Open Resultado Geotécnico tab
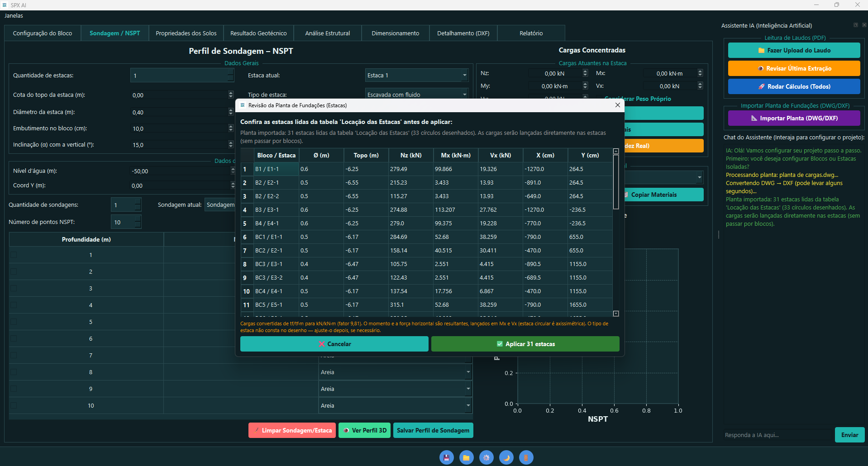Screen dimensions: 868x466 (258, 33)
